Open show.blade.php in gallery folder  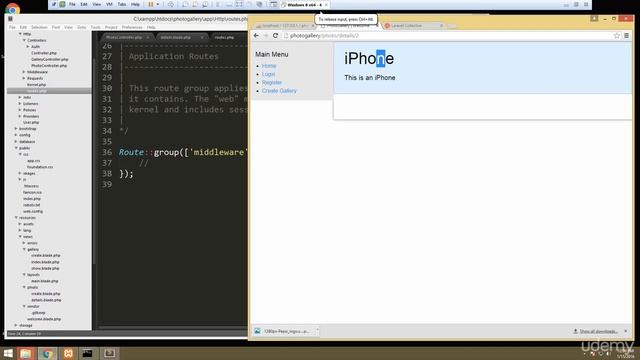point(45,268)
